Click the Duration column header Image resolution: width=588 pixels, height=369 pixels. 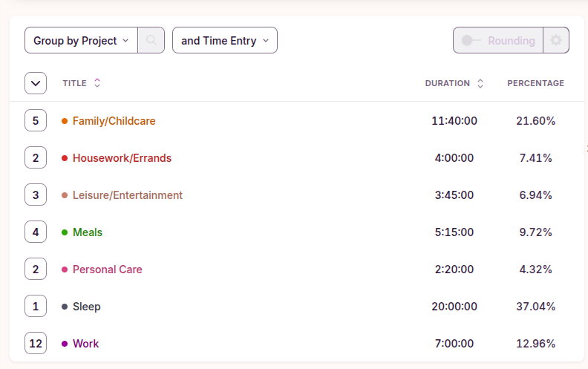click(447, 83)
